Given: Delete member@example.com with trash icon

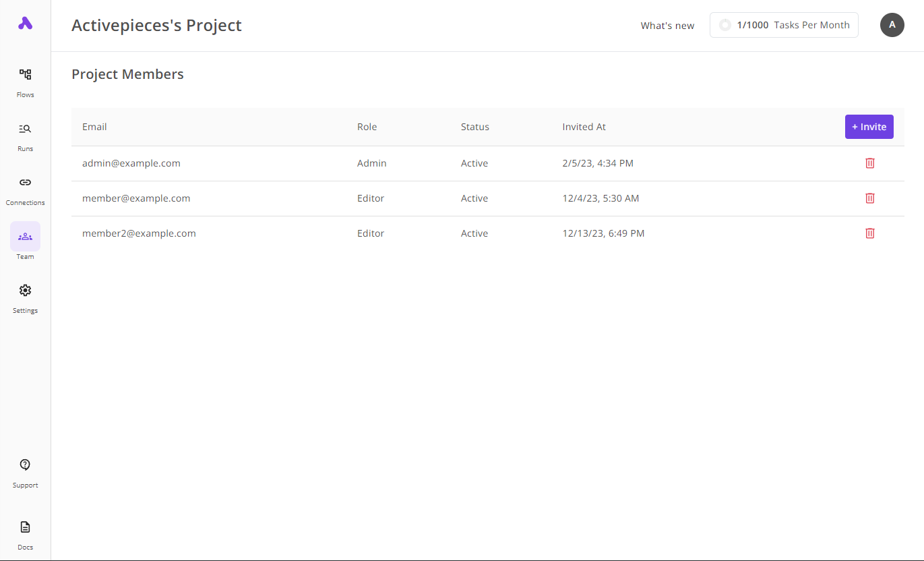Looking at the screenshot, I should pyautogui.click(x=869, y=198).
